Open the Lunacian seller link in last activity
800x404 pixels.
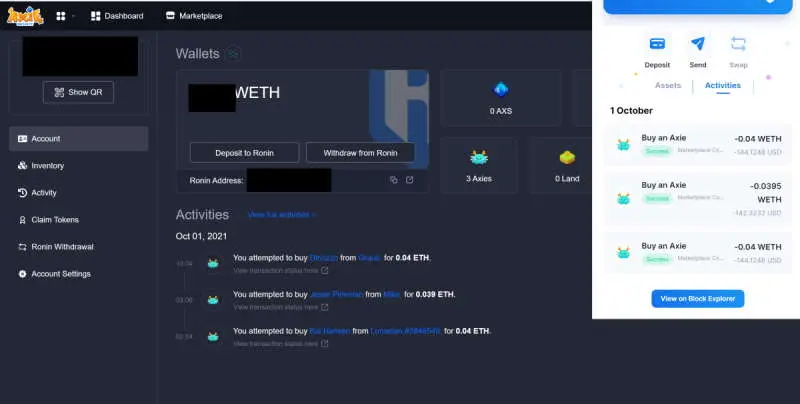[x=405, y=331]
